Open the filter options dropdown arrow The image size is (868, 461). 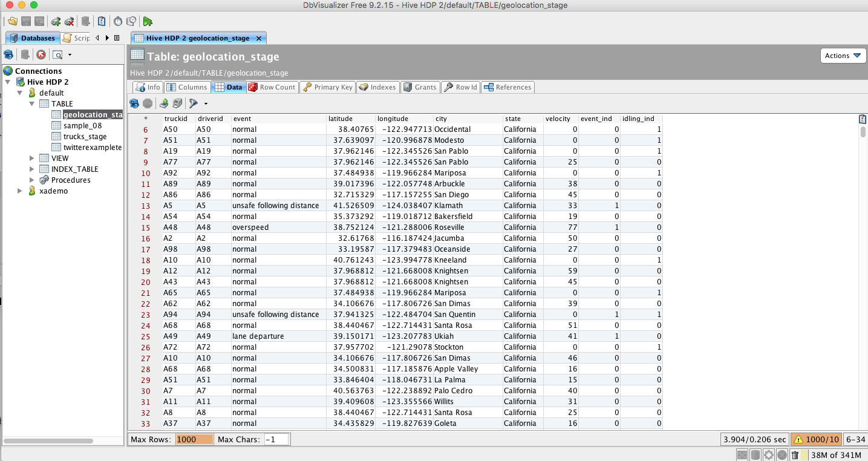(x=206, y=104)
